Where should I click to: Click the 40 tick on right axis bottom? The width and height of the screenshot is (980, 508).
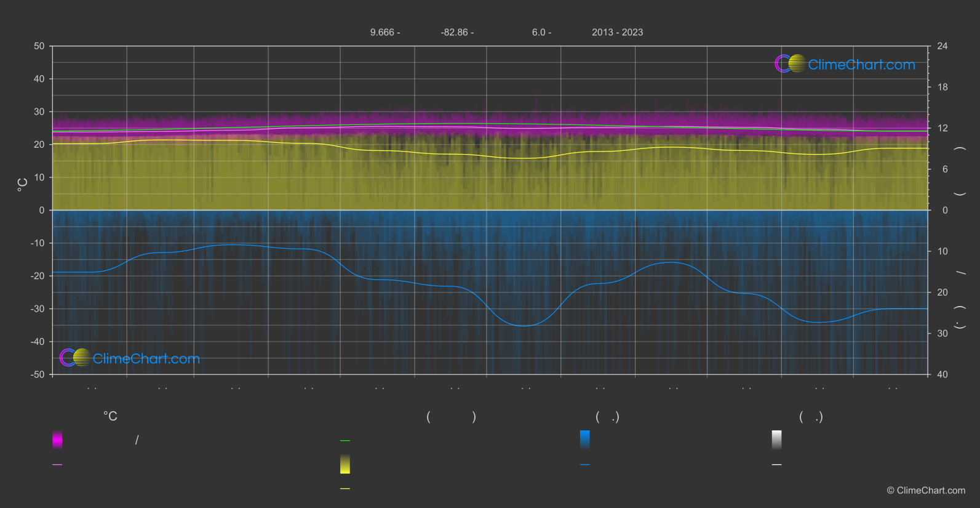942,374
